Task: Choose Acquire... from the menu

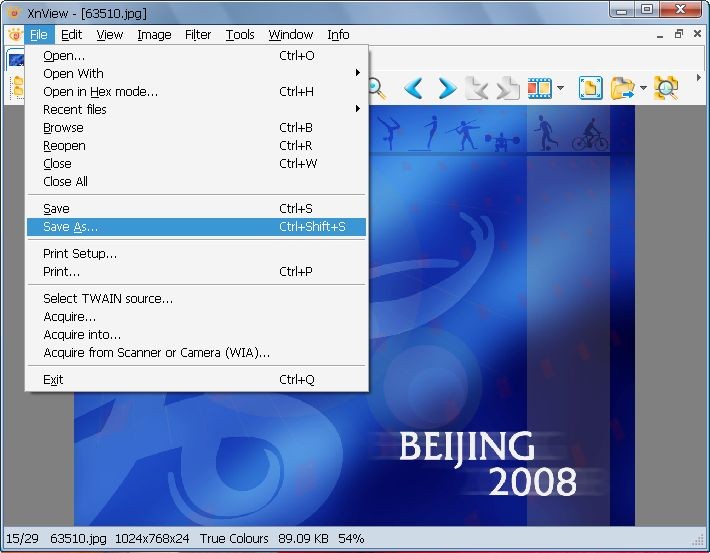Action: pos(196,316)
